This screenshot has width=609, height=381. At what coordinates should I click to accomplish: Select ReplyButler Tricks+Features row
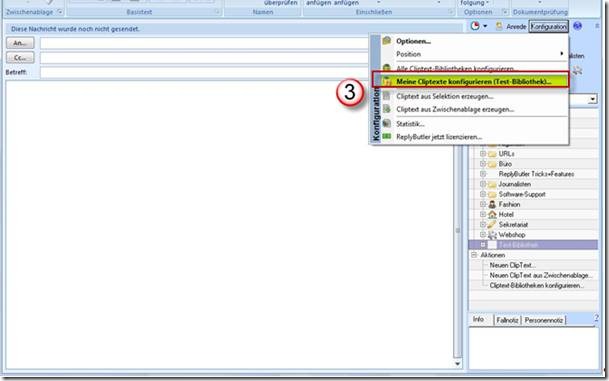tap(536, 174)
